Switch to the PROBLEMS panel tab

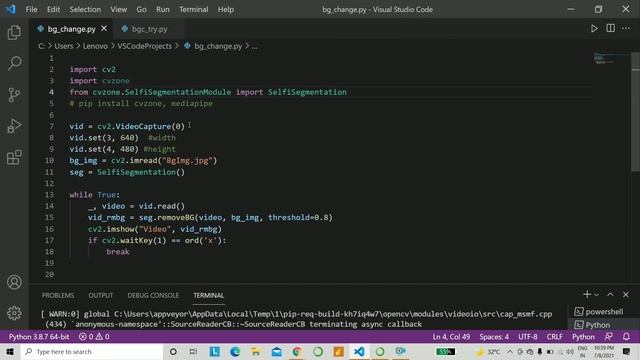[58, 295]
